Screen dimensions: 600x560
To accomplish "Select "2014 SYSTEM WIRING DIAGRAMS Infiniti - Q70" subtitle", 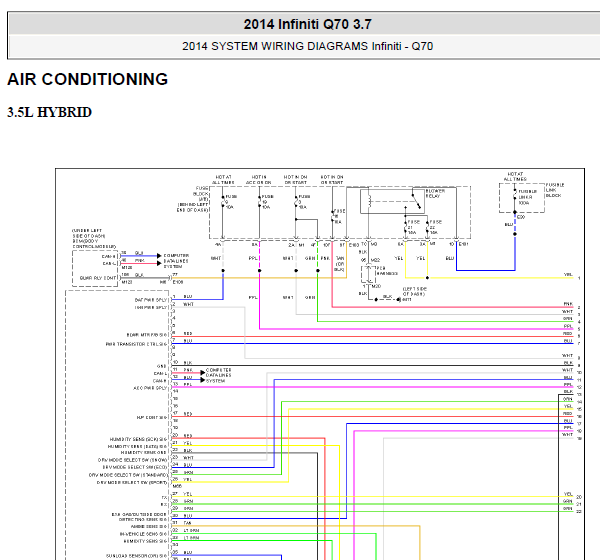I will pyautogui.click(x=307, y=46).
